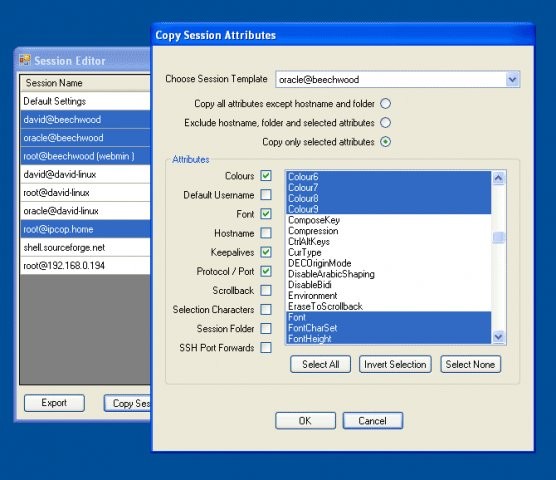Select Colour9 in the attribute list
The width and height of the screenshot is (556, 480).
[388, 209]
